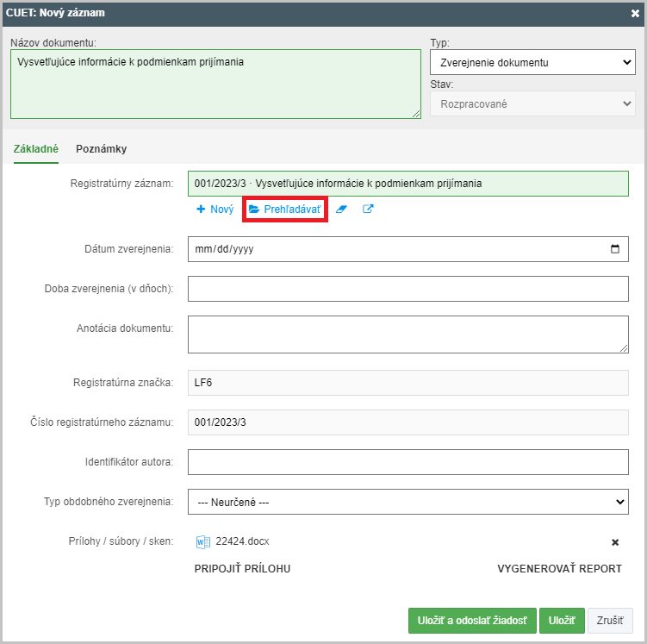Click the eraser icon to clear registry record
Image resolution: width=647 pixels, height=644 pixels.
click(x=341, y=209)
